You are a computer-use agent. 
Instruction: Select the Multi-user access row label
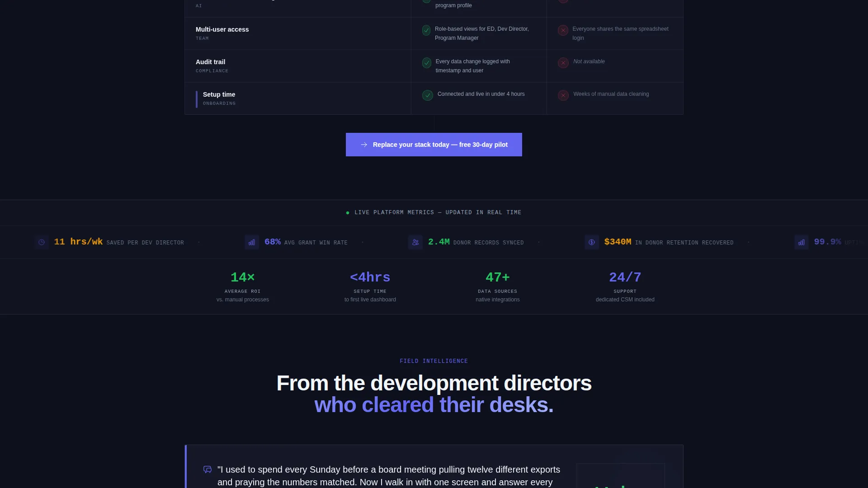click(222, 29)
